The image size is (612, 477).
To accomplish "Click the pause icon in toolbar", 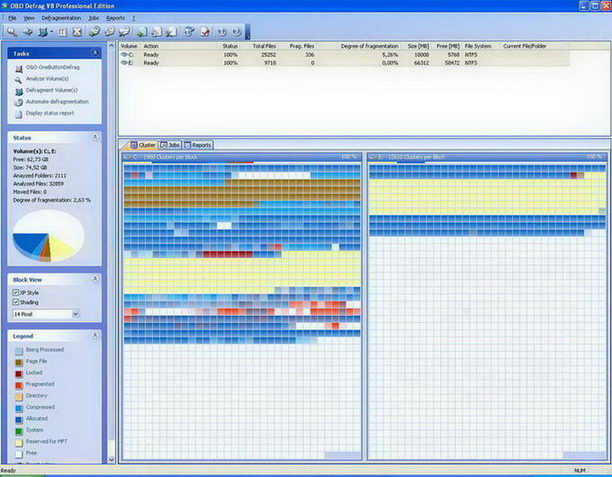I will 61,32.
